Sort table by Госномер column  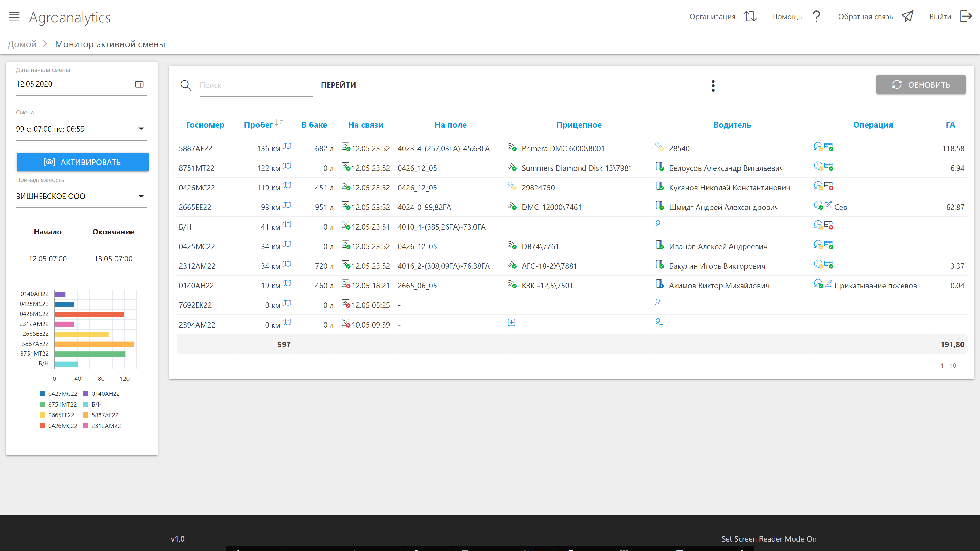pos(205,125)
